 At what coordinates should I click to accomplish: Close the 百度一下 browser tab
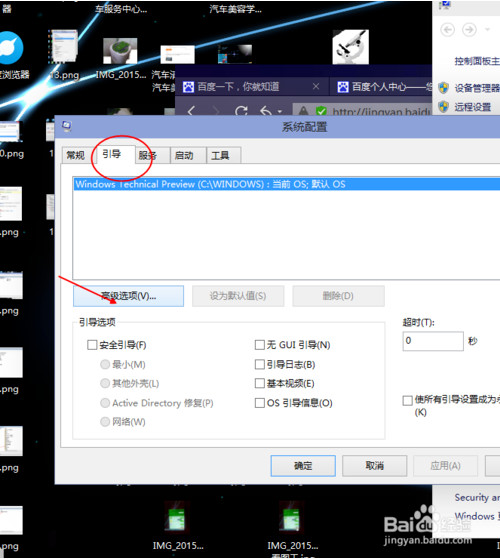coord(316,87)
